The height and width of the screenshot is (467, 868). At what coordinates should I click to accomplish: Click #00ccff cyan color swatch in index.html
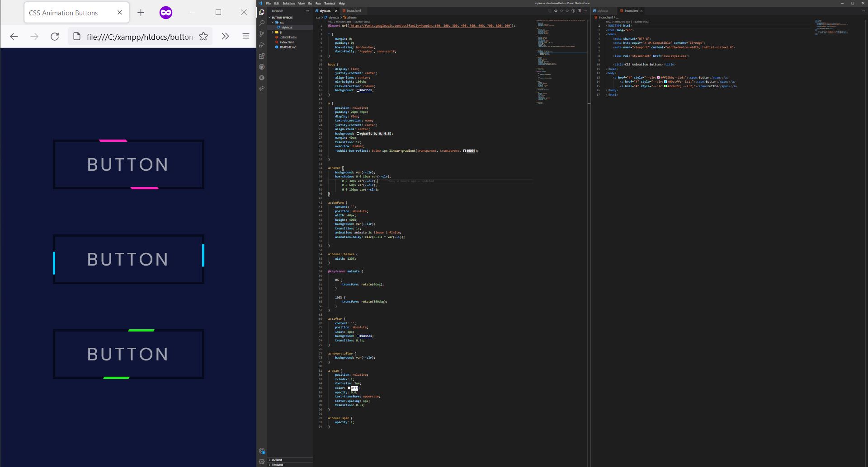tap(665, 82)
